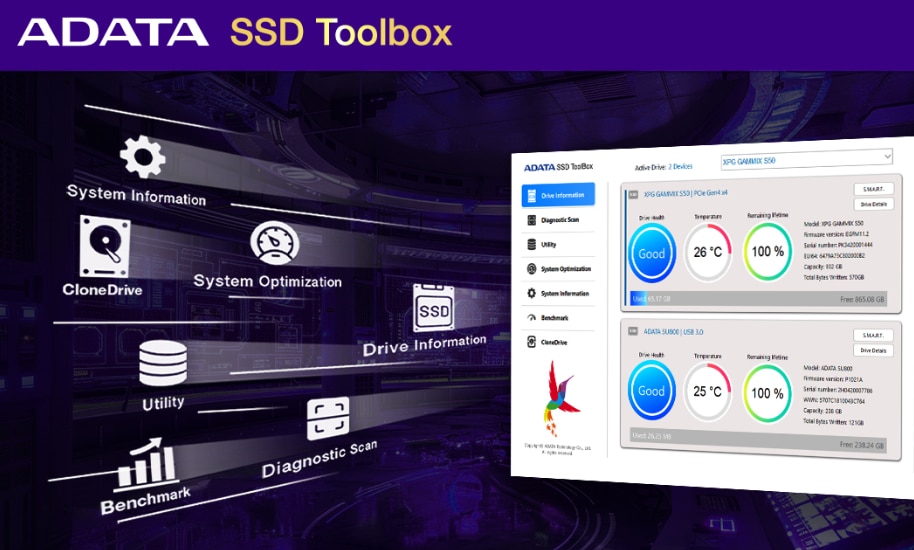Click the CloneDrive sidebar icon

pos(531,342)
